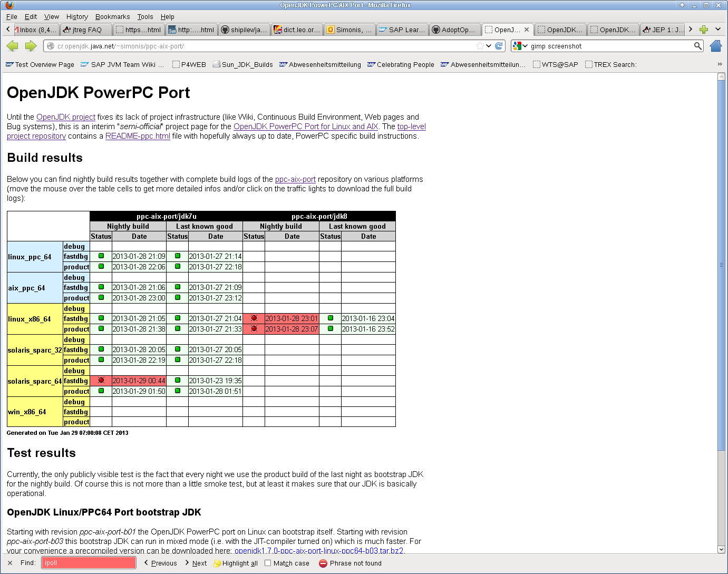Click green nightly status for solaris_sparc_32 fastdbg
The width and height of the screenshot is (728, 574).
tap(101, 349)
